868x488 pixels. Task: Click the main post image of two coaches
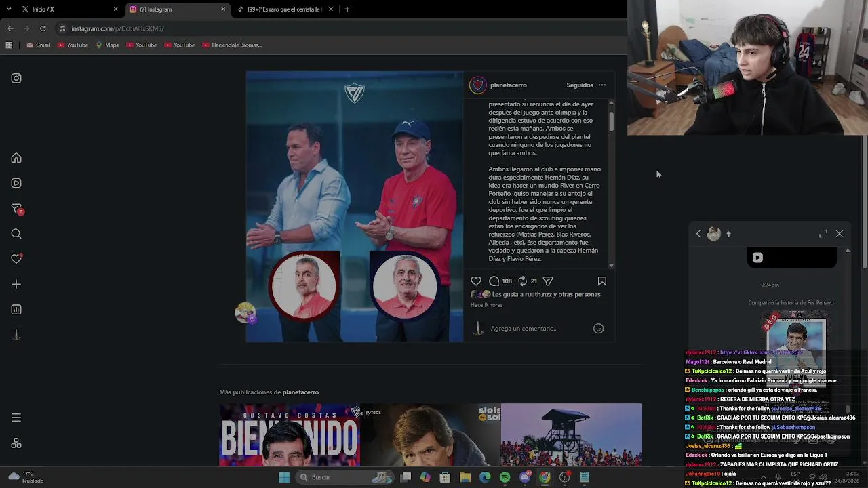coord(355,207)
